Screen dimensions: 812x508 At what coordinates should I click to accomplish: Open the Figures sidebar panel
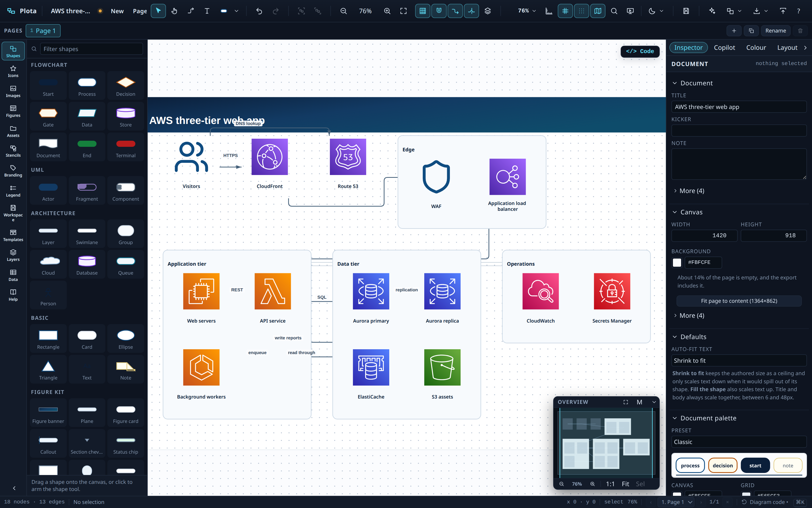[x=13, y=111]
